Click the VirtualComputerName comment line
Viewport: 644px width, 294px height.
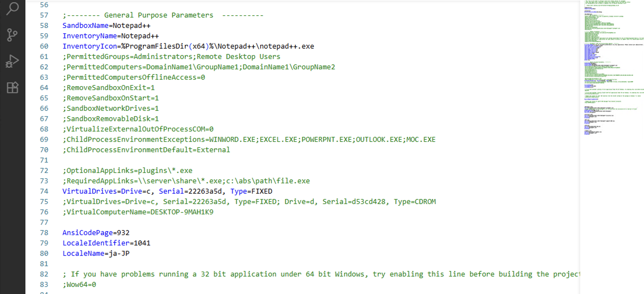pos(138,212)
